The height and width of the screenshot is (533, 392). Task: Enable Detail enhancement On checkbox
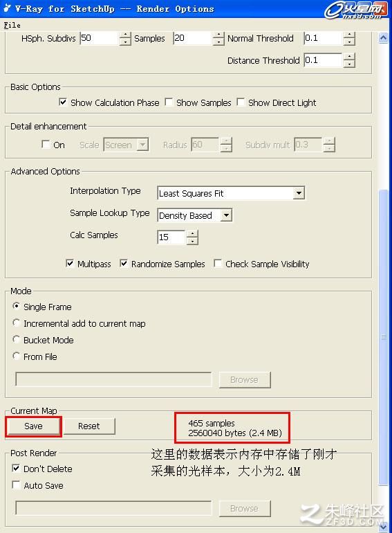point(46,145)
